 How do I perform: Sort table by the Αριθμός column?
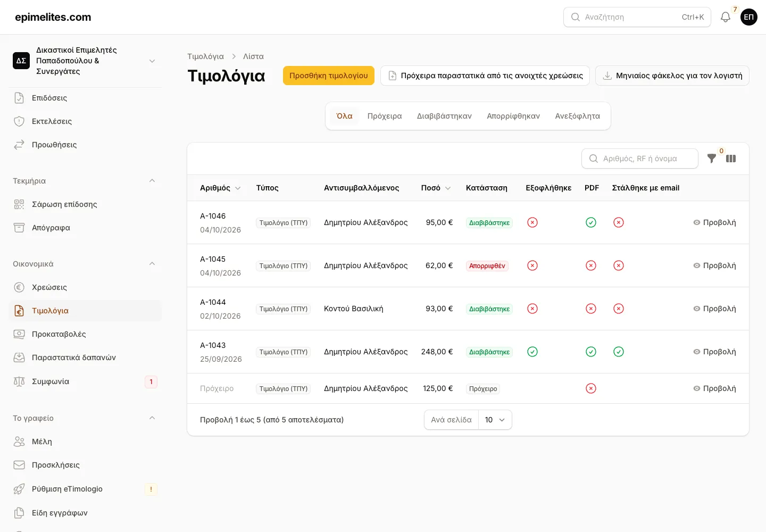(220, 188)
